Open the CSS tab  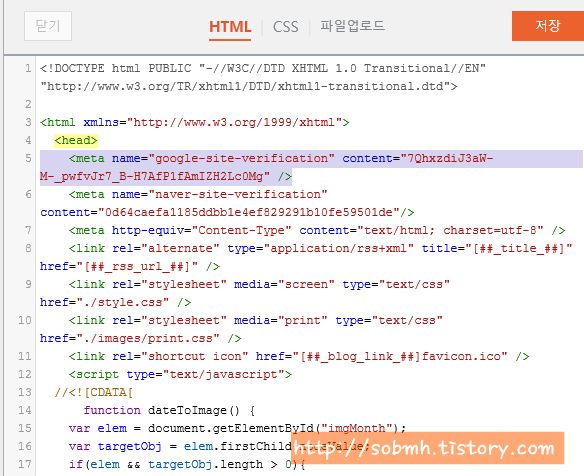[x=285, y=27]
